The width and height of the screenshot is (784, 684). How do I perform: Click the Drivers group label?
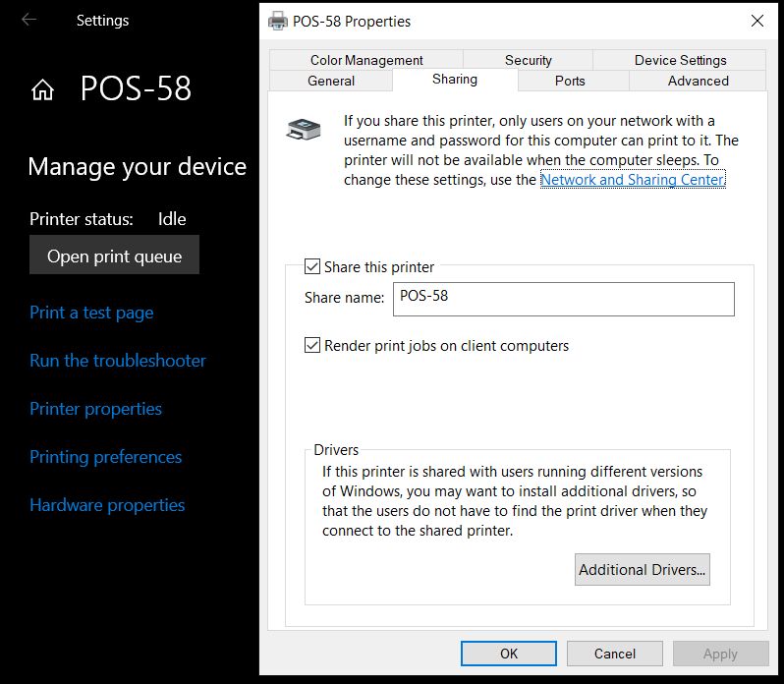tap(336, 450)
